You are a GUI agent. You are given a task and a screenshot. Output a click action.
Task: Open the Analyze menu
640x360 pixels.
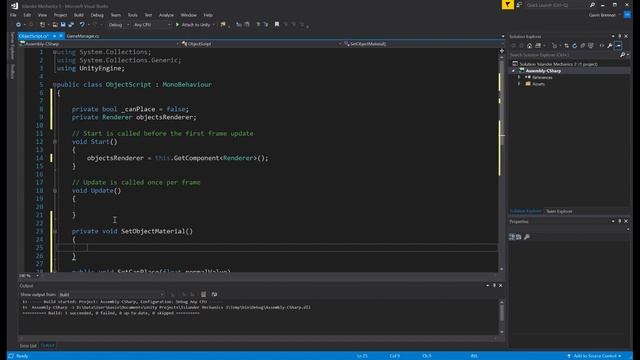(166, 15)
